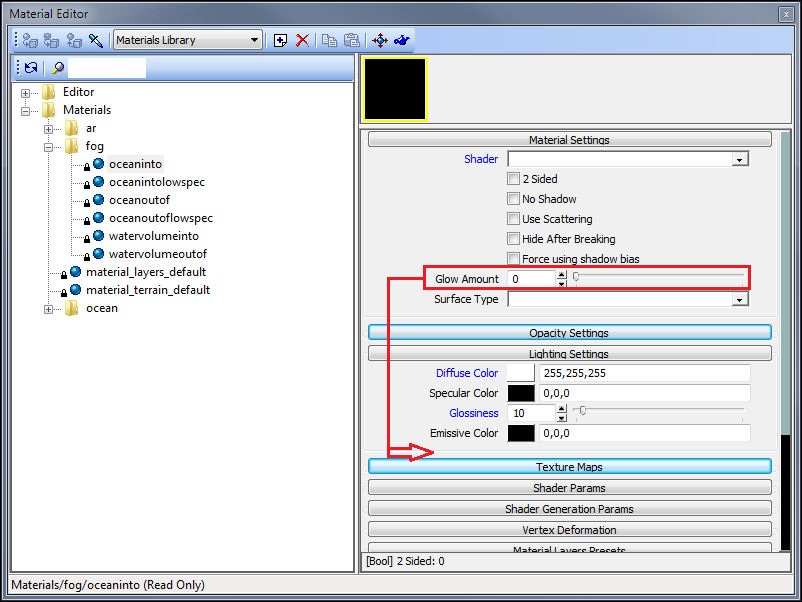Click the Paste material icon

coord(351,40)
